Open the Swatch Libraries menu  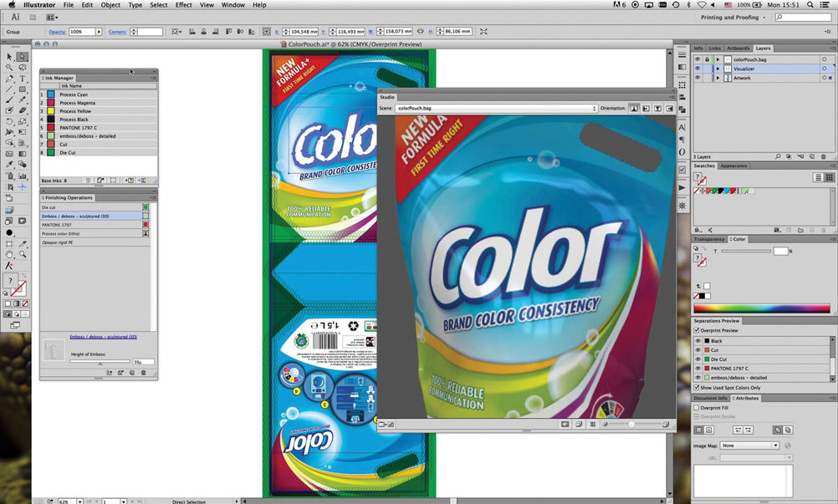pyautogui.click(x=698, y=230)
